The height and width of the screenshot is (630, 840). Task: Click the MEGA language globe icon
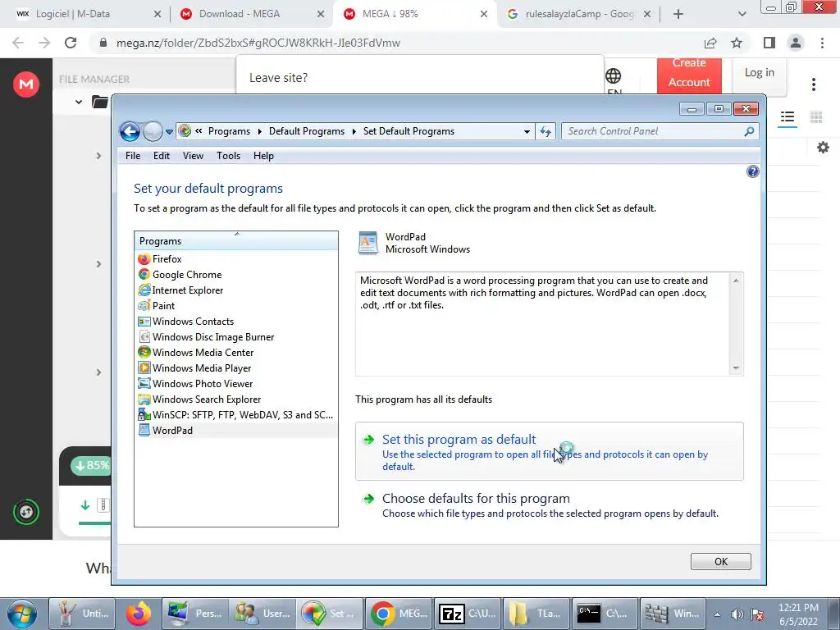(x=614, y=76)
